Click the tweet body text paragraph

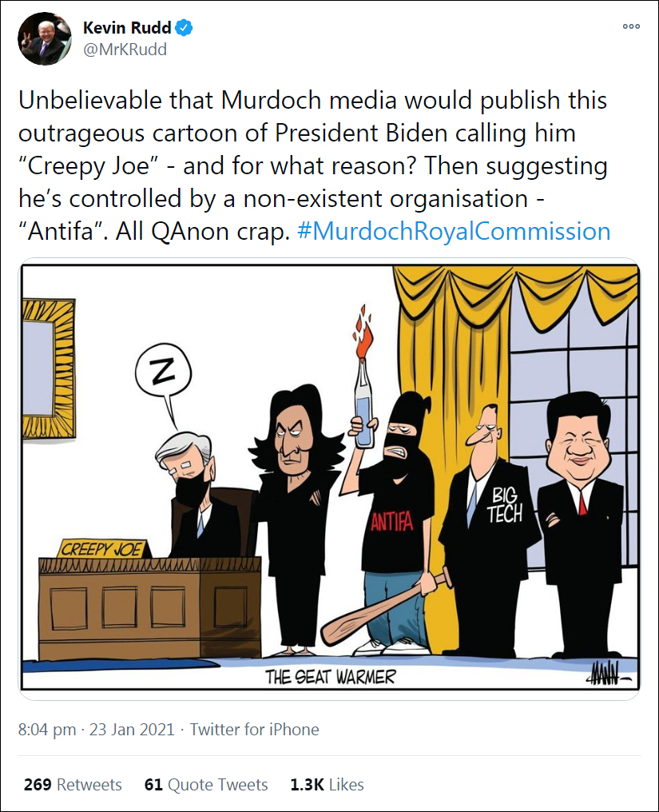point(314,165)
